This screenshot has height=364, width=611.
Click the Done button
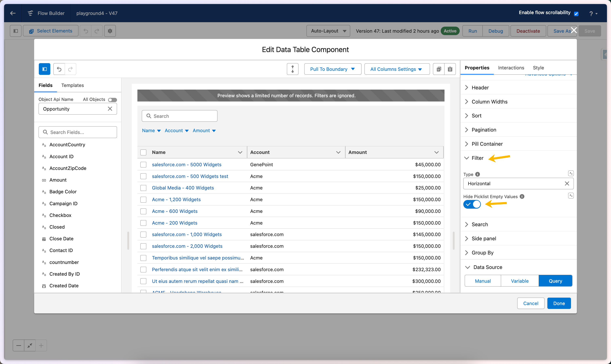559,303
